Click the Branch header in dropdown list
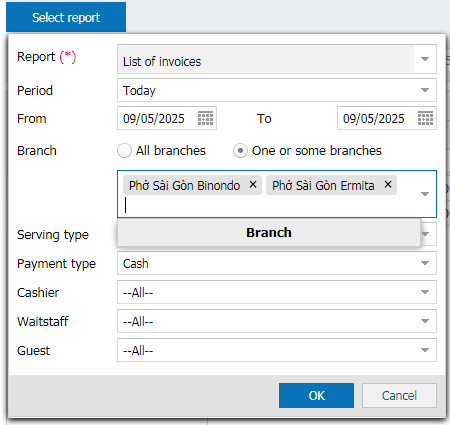This screenshot has height=425, width=450. [x=269, y=233]
